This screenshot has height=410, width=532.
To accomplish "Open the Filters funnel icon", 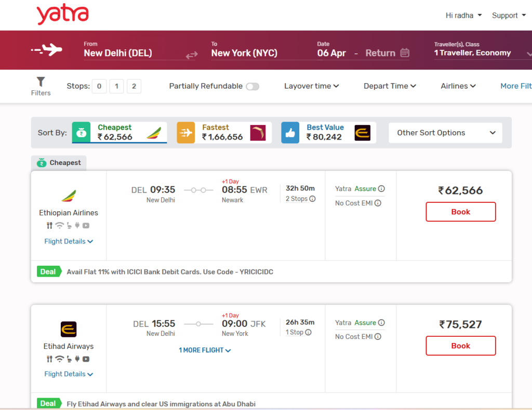I will click(x=41, y=81).
